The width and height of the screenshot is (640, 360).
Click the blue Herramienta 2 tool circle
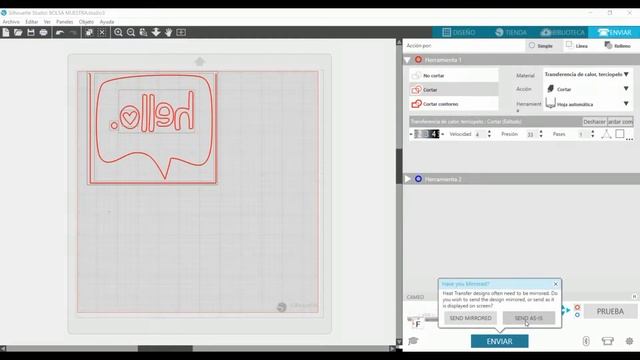pyautogui.click(x=418, y=179)
